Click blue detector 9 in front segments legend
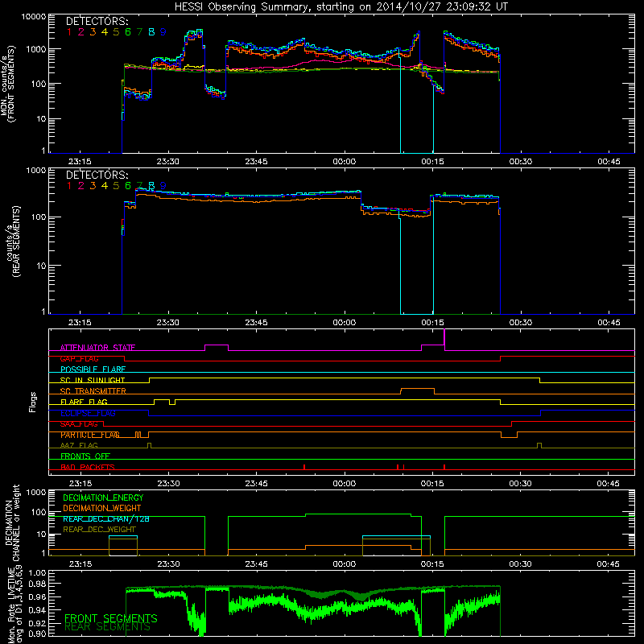Screen dimensions: 644x644 point(163,32)
